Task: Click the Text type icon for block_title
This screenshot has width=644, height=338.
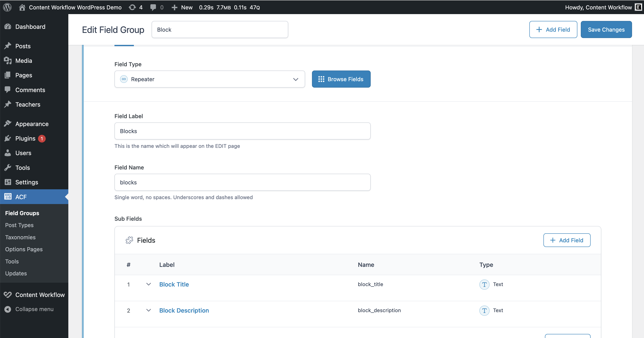Action: point(484,284)
